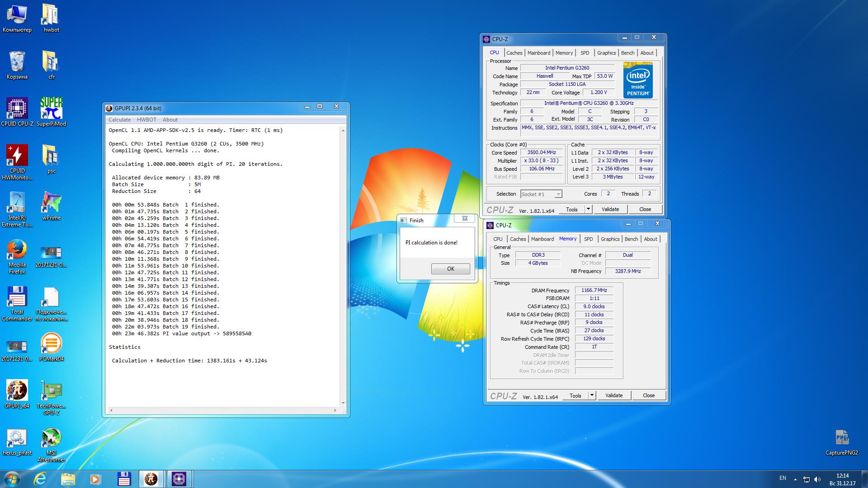Launch the GPUPI_x64 desktop shortcut
This screenshot has width=868, height=488.
(17, 394)
